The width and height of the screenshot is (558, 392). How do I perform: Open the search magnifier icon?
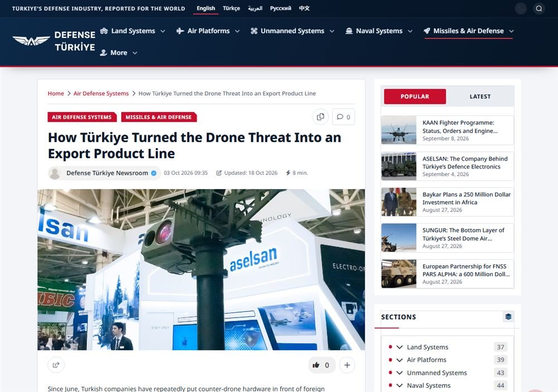coord(539,8)
